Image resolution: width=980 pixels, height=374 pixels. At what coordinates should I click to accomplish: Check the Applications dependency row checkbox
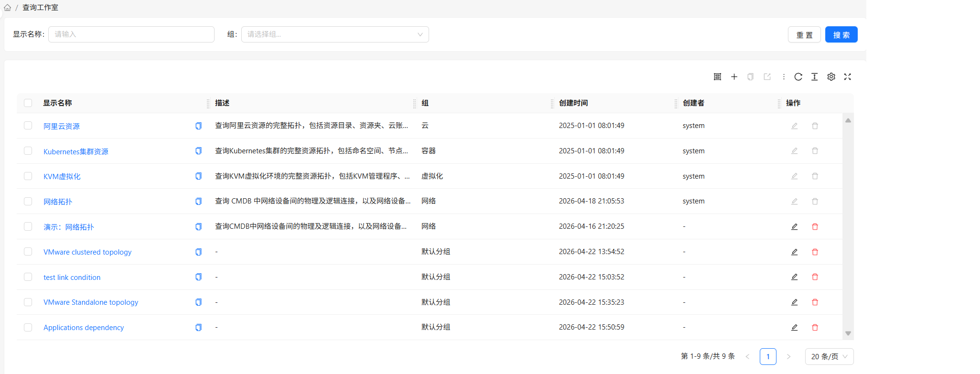coord(28,328)
